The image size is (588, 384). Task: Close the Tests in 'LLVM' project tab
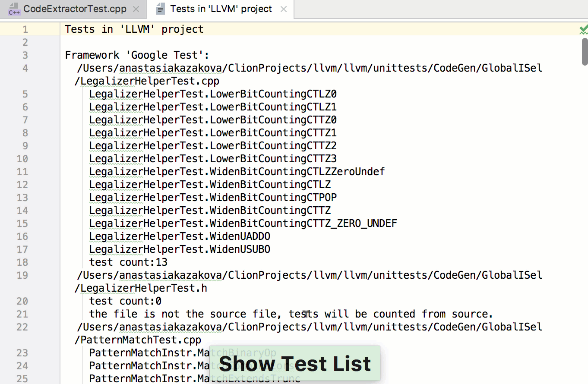(x=284, y=9)
